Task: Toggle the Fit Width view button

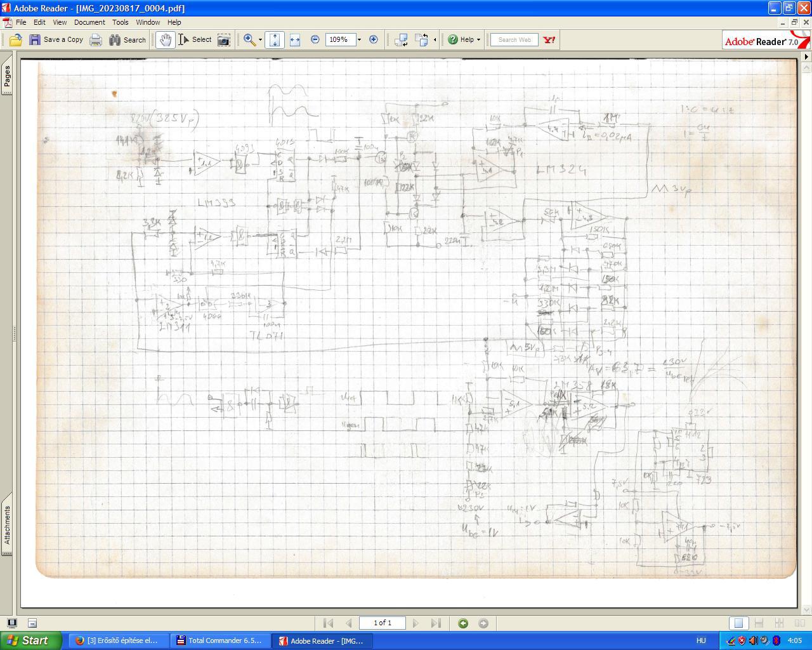Action: coord(295,39)
